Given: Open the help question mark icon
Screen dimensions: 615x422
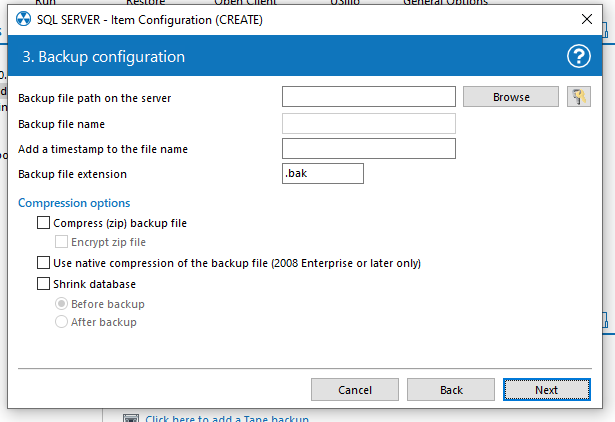Looking at the screenshot, I should [578, 57].
